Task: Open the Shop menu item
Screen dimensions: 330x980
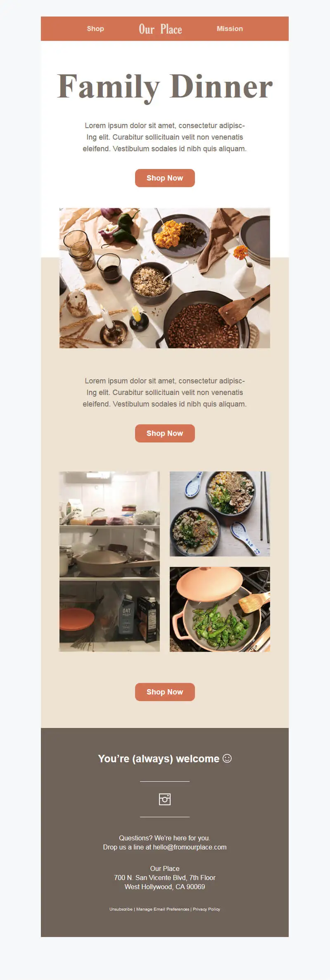Action: coord(95,29)
